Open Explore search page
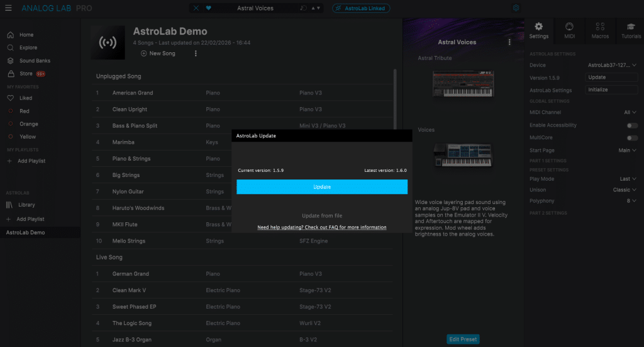This screenshot has width=644, height=347. pyautogui.click(x=28, y=48)
